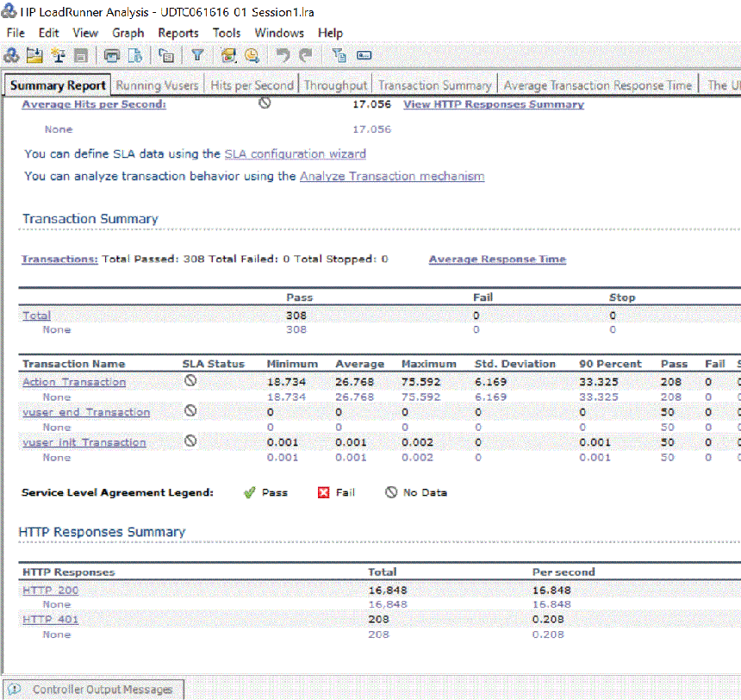
Task: Click the Redo arrow in toolbar
Action: click(306, 55)
